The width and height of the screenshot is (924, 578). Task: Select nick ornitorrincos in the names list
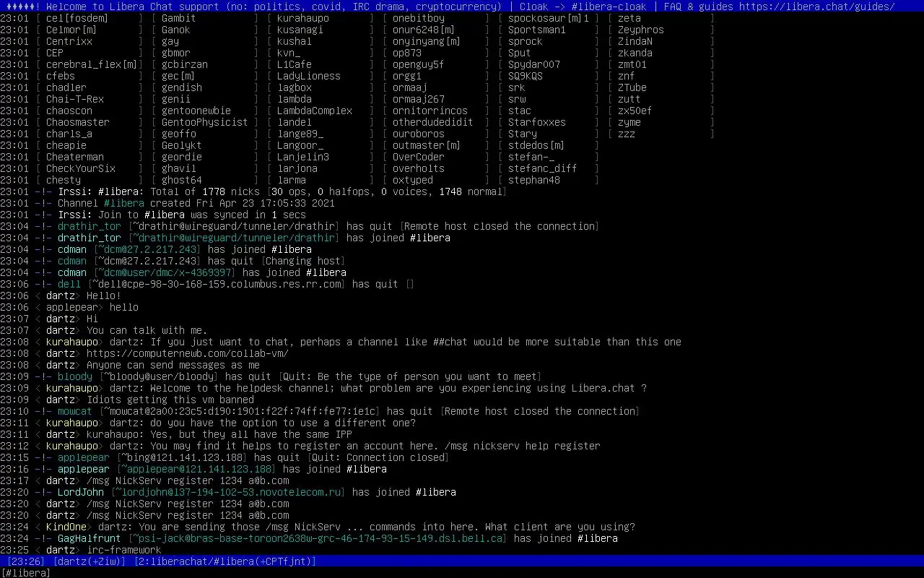[430, 111]
